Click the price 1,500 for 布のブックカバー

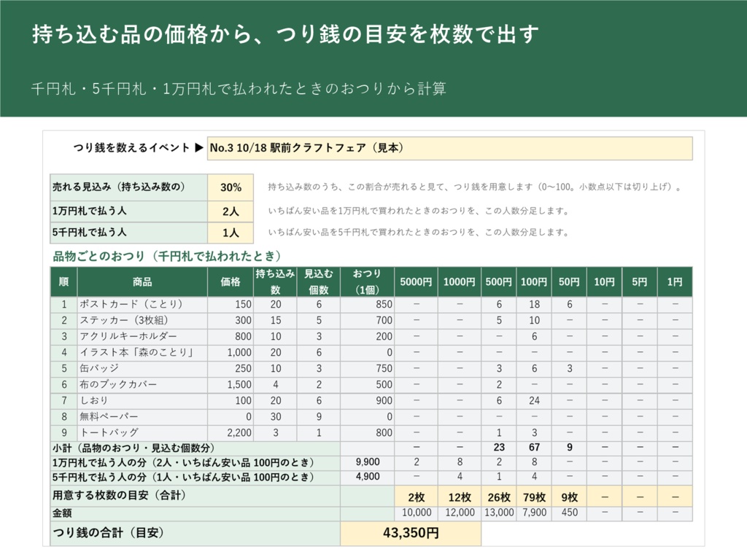(231, 385)
